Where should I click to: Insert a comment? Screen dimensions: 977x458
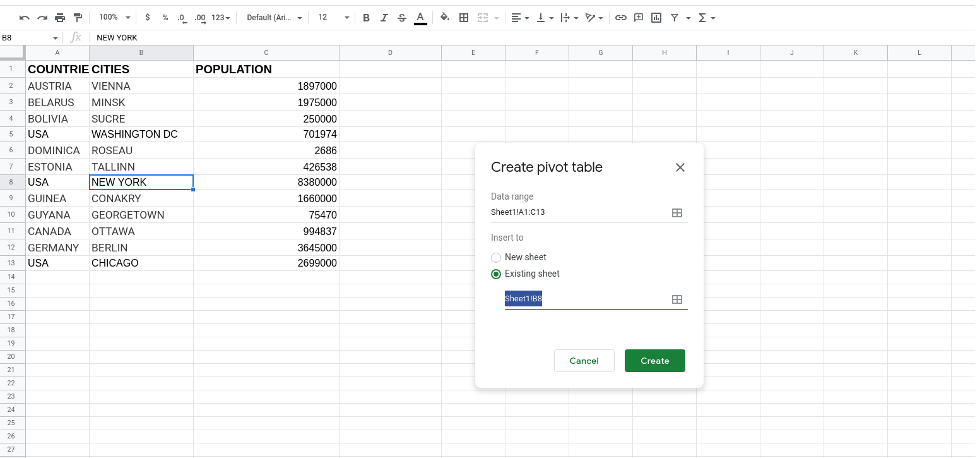[639, 18]
